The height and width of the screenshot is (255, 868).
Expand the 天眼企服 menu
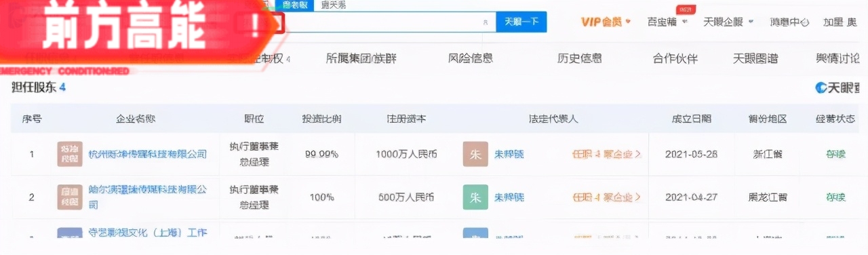coord(728,22)
